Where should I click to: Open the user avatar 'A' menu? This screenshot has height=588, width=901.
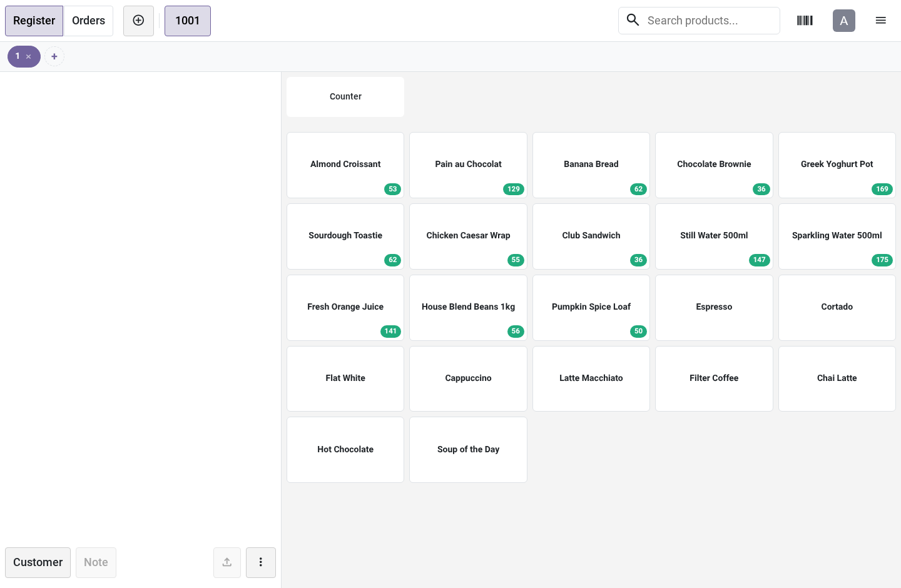[x=844, y=21]
